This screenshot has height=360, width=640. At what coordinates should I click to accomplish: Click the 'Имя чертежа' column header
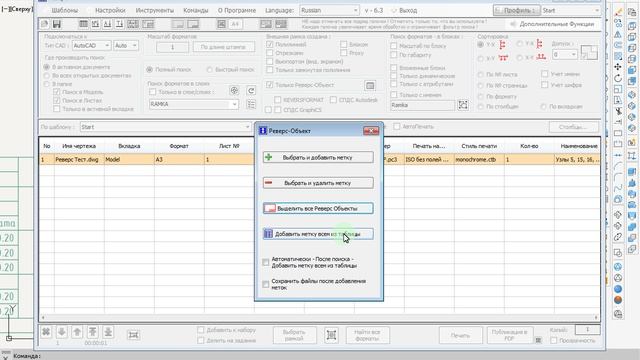coord(79,146)
